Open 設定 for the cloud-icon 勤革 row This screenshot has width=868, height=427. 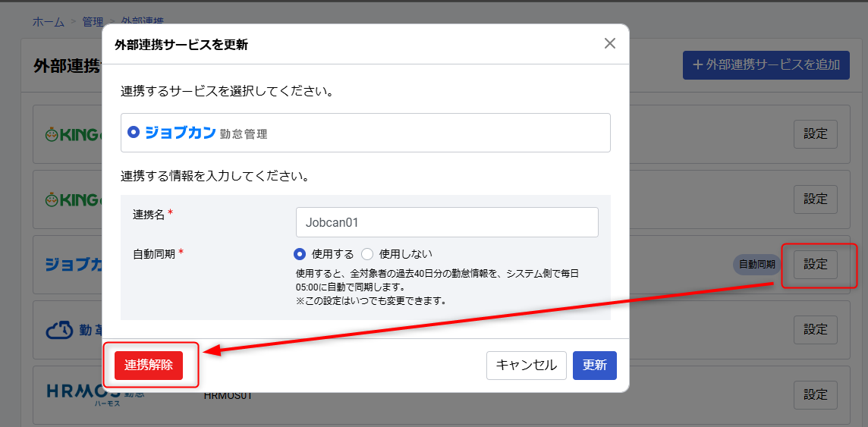(816, 330)
